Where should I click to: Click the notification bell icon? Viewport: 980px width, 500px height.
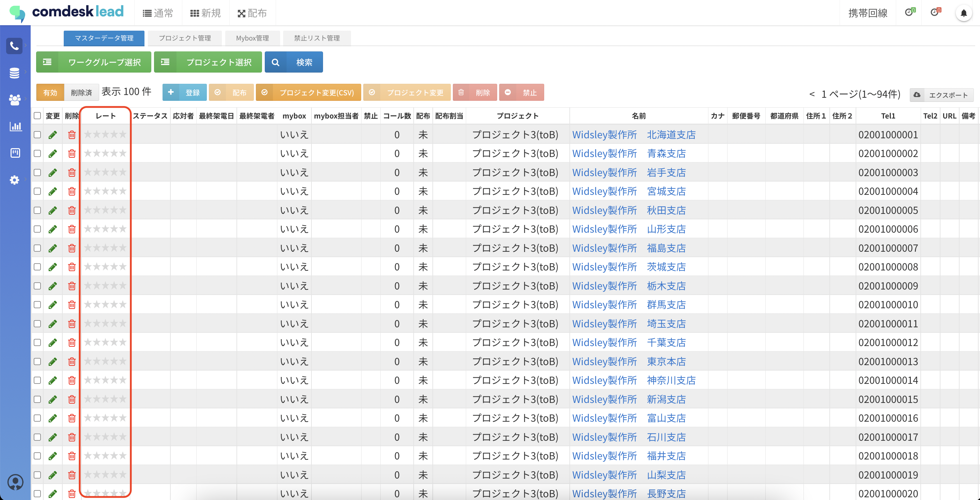click(963, 13)
